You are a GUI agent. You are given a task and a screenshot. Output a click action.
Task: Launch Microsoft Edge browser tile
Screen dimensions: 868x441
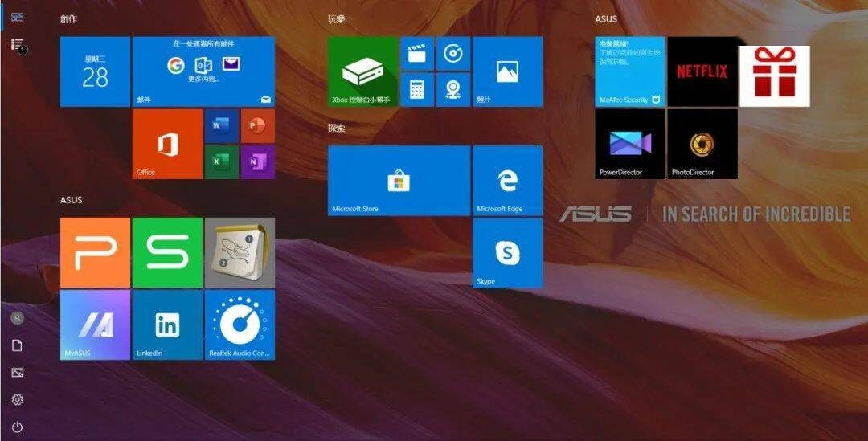(x=507, y=181)
